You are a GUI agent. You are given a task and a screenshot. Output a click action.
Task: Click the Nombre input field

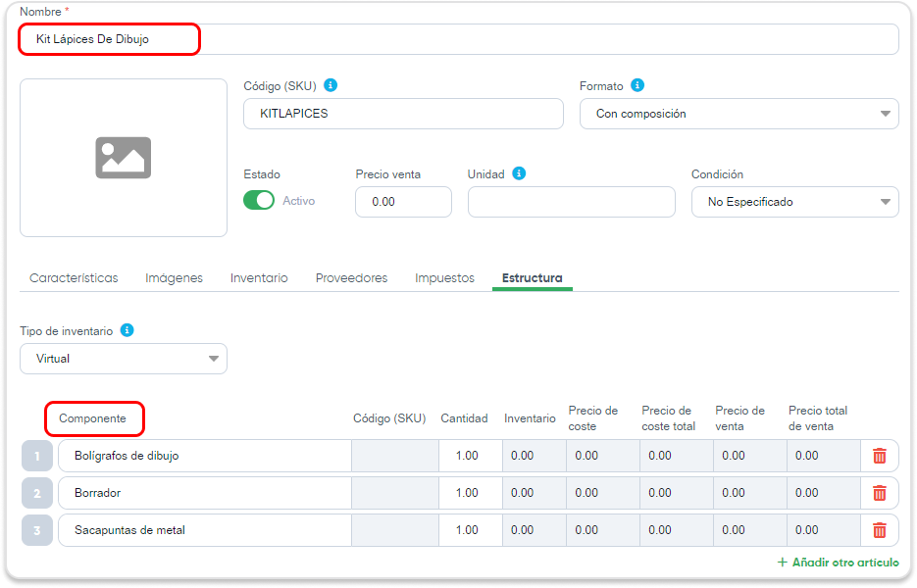pos(459,39)
